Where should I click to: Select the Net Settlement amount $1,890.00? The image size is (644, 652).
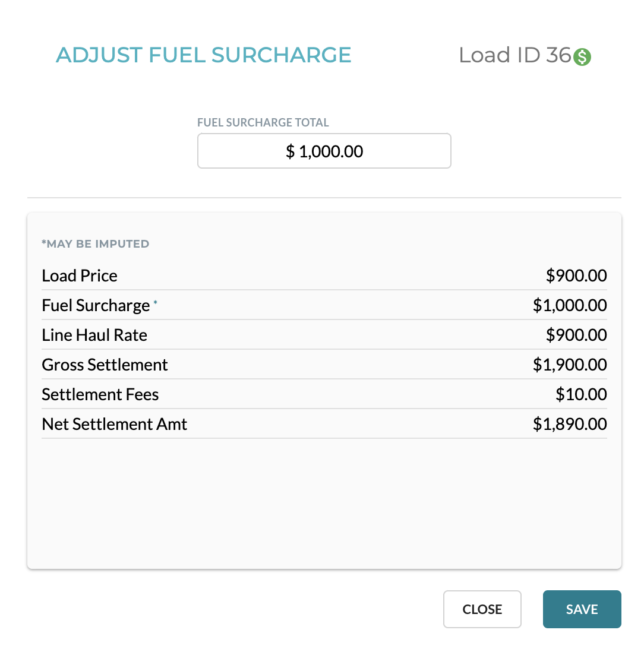(x=570, y=424)
